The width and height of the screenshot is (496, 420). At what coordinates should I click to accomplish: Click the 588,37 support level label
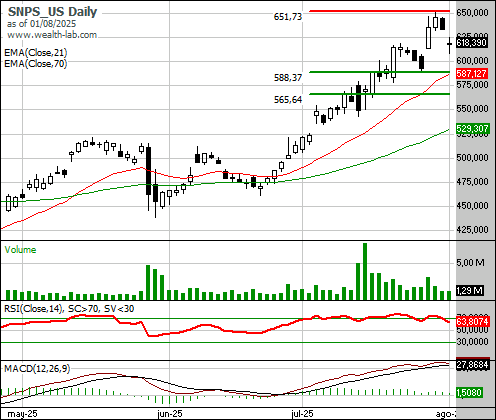(x=288, y=78)
